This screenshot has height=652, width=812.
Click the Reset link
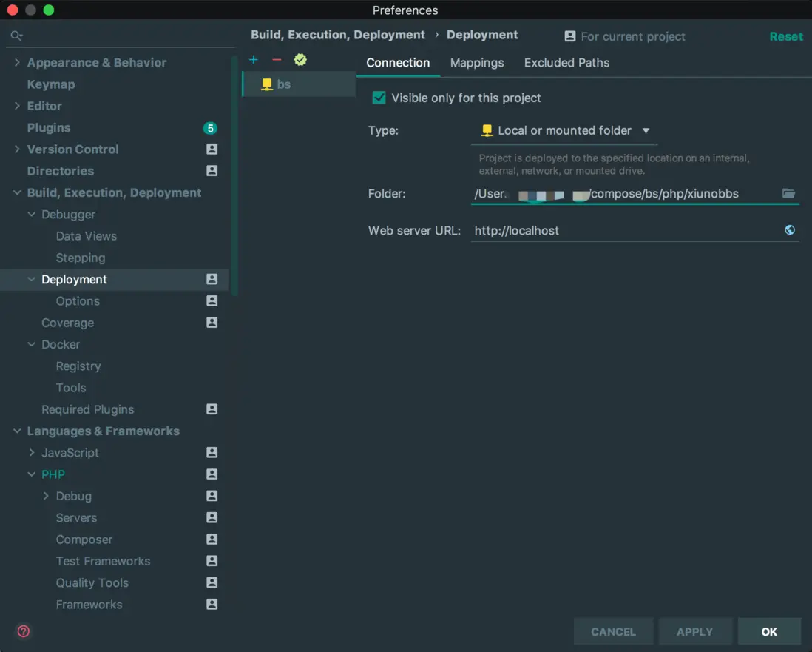(785, 36)
